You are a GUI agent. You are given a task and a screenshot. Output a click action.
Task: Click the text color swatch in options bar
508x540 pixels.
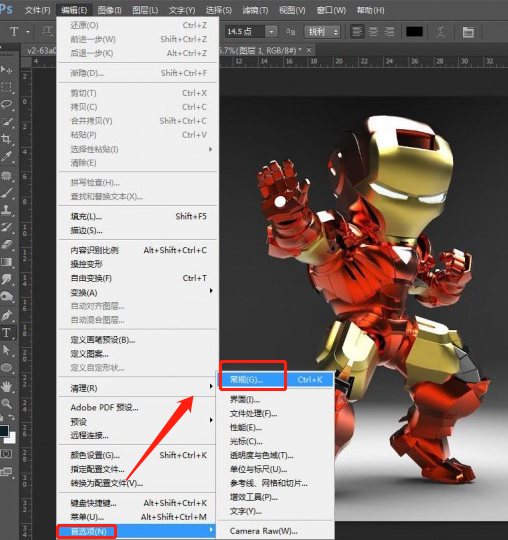coord(414,32)
